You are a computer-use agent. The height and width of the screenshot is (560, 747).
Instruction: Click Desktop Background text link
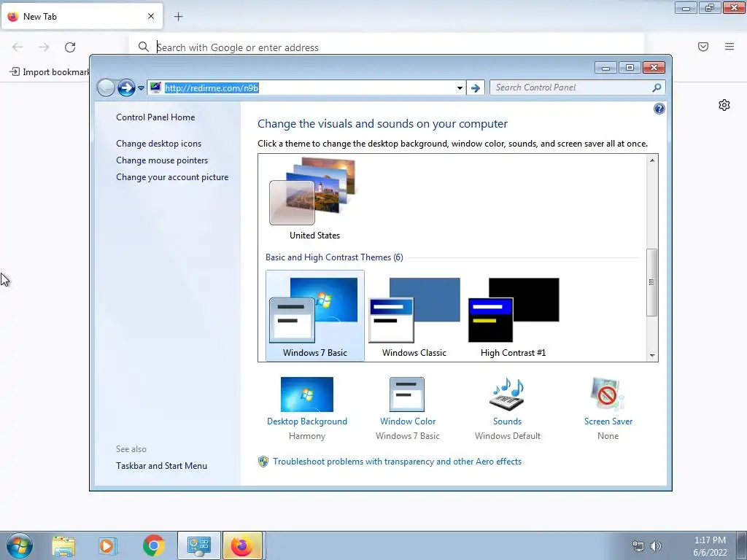click(307, 421)
